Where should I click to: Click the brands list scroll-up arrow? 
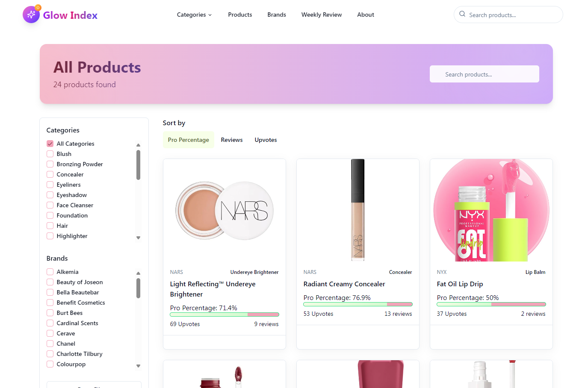coord(138,273)
